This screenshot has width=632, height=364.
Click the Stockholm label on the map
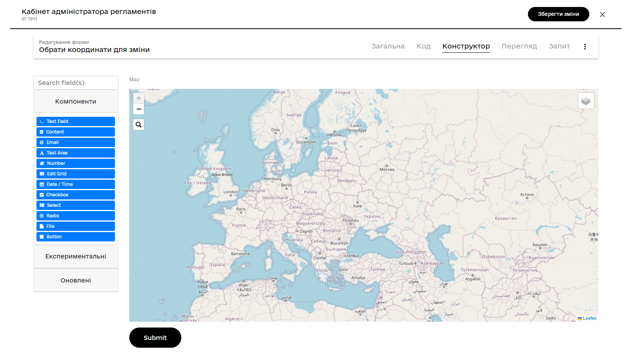(x=306, y=142)
